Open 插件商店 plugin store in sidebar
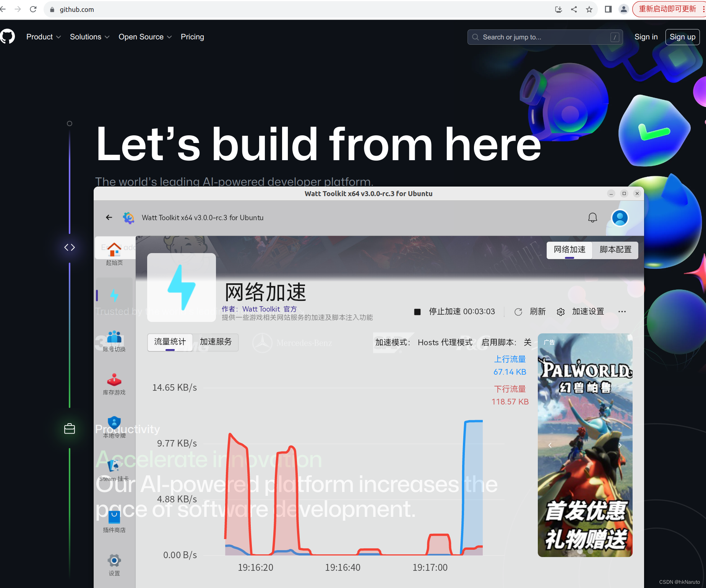Image resolution: width=706 pixels, height=588 pixels. [x=114, y=517]
